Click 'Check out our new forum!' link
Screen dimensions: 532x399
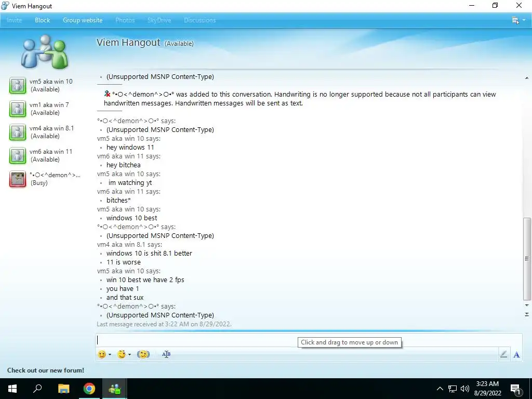[x=46, y=370]
